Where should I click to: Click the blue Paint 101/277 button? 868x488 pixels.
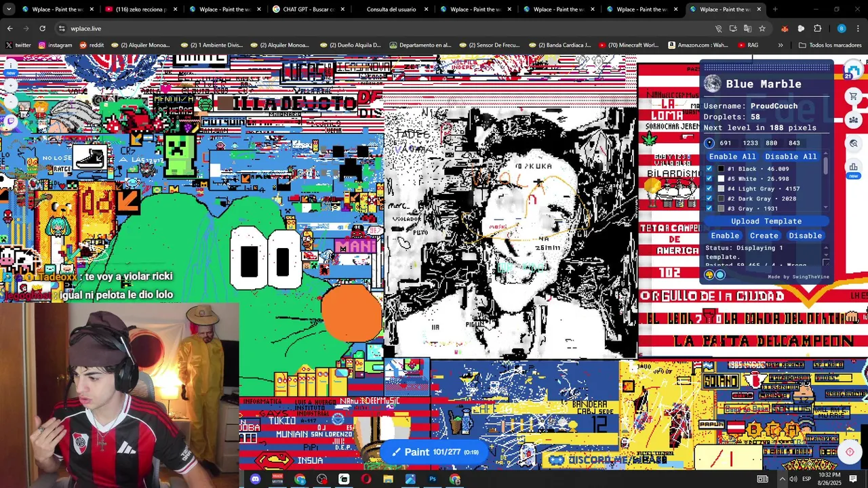coord(434,452)
